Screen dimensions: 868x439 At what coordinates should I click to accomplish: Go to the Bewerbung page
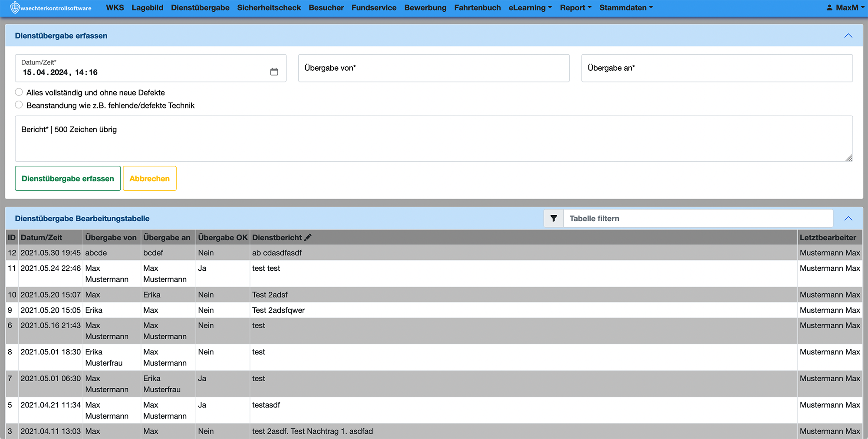tap(425, 7)
